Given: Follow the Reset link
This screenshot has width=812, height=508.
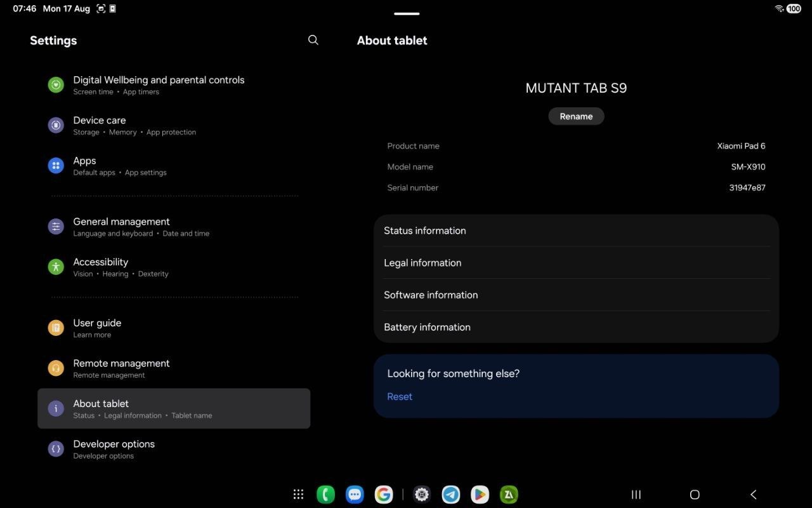Looking at the screenshot, I should (400, 396).
